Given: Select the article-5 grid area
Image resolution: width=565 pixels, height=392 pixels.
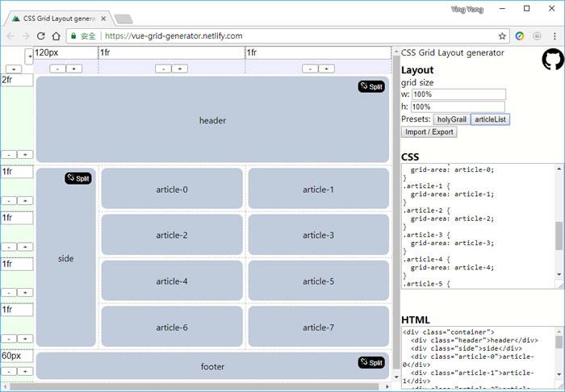Looking at the screenshot, I should click(x=318, y=281).
